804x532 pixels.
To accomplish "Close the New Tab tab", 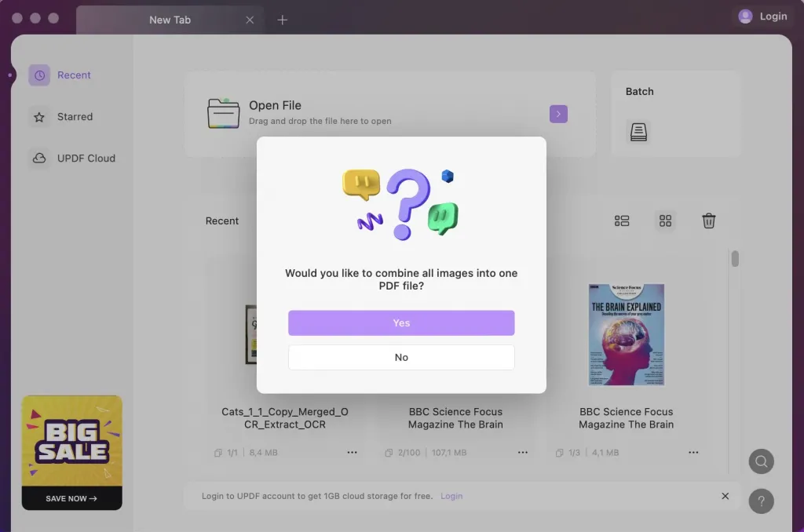I will click(250, 20).
